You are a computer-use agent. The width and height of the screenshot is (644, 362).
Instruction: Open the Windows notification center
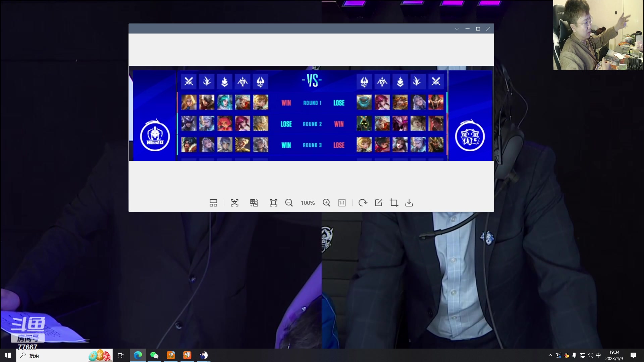pyautogui.click(x=633, y=355)
